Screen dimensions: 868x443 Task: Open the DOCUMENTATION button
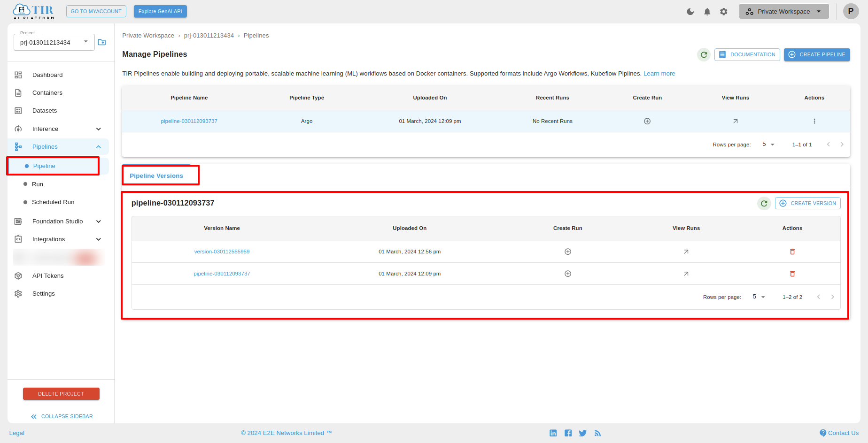[747, 55]
